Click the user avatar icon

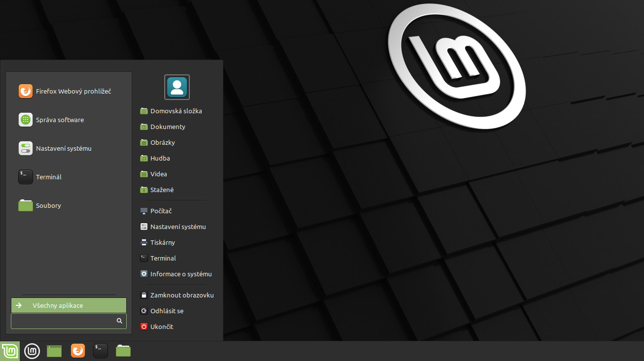coord(177,87)
